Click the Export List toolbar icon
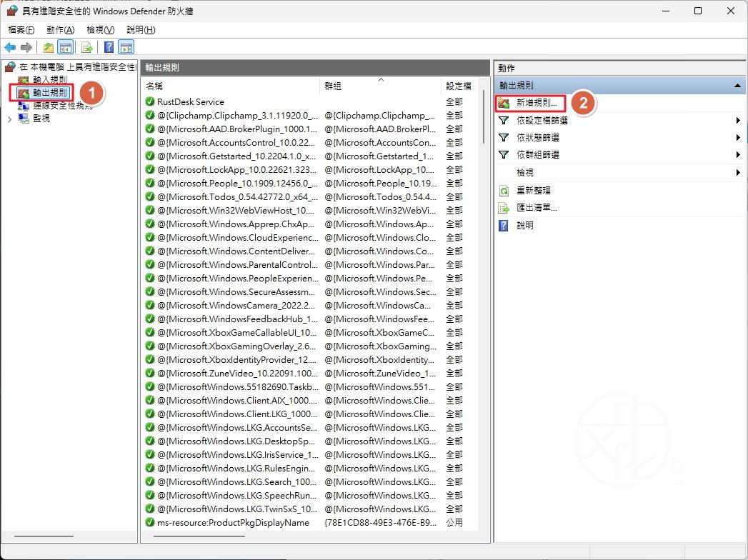The width and height of the screenshot is (748, 560). 87,48
